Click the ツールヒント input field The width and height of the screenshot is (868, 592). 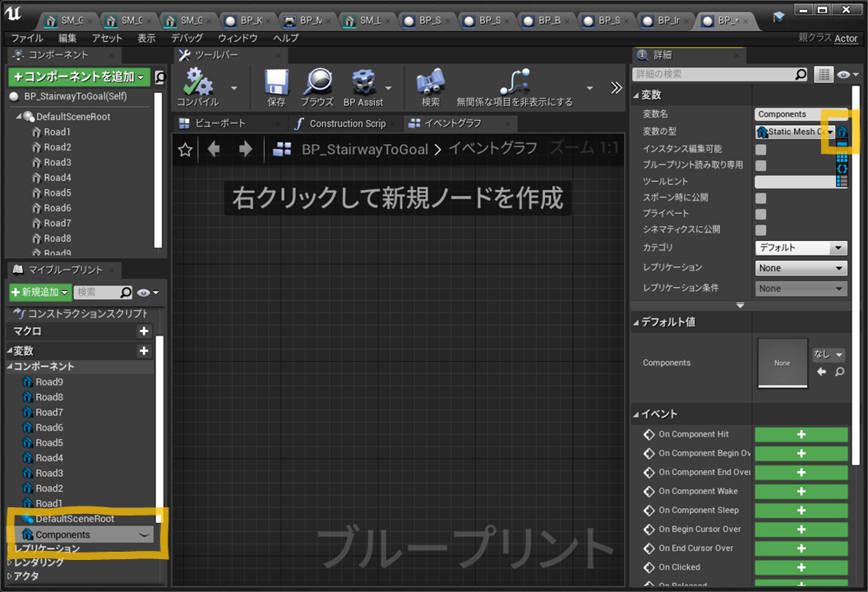[796, 182]
